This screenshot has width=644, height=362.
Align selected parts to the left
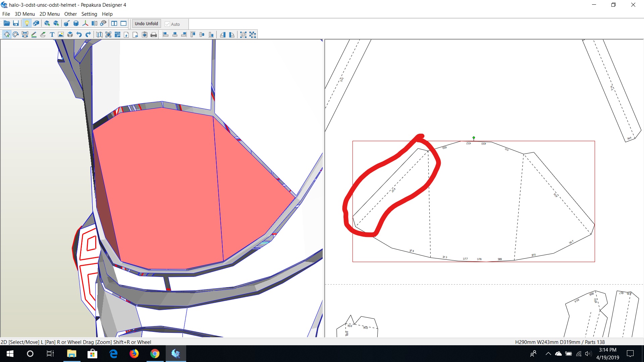click(166, 35)
